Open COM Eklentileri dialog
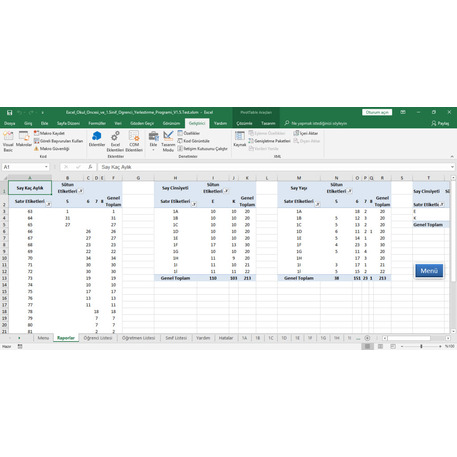 pos(134,141)
